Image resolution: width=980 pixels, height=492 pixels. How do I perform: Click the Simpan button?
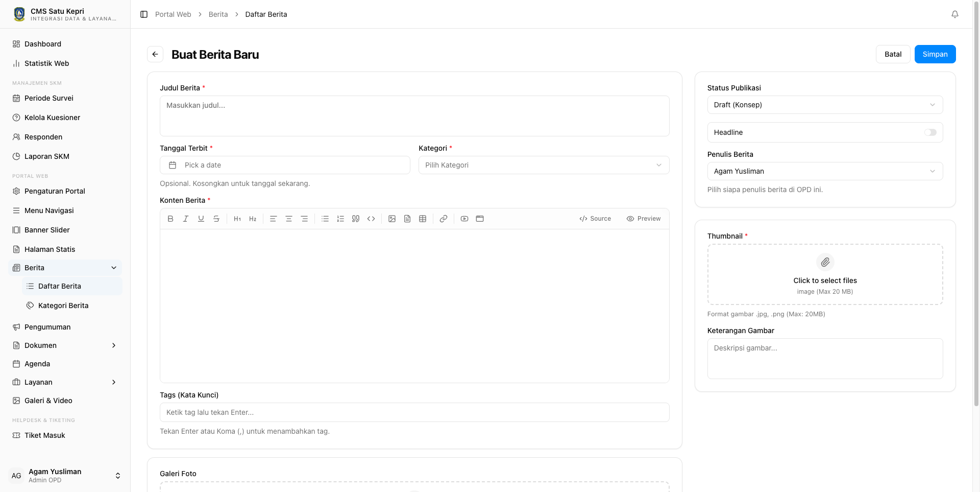point(935,54)
